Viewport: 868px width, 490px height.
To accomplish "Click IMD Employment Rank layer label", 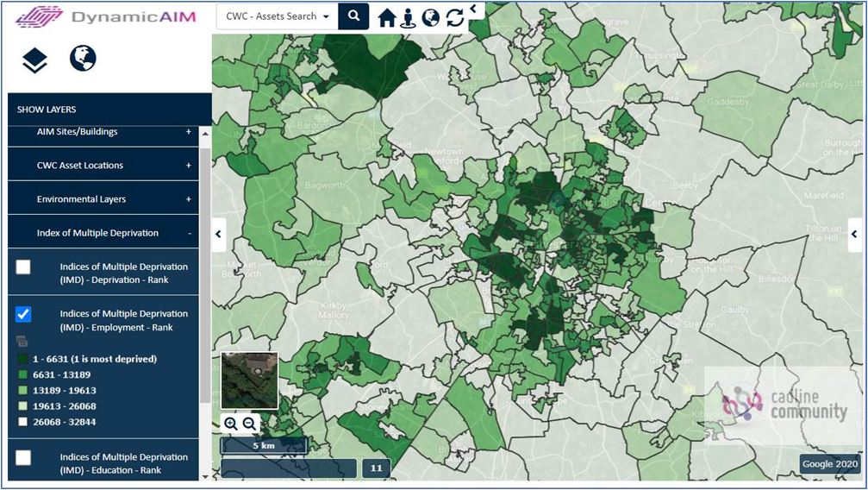I will click(124, 320).
